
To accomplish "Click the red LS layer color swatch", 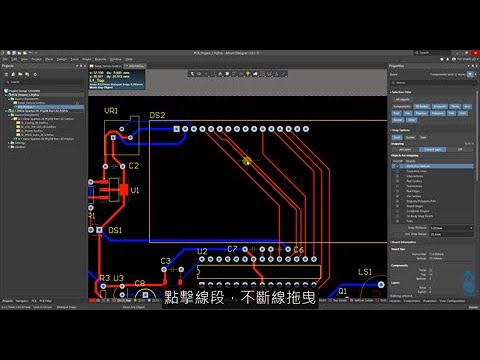I will point(92,301).
